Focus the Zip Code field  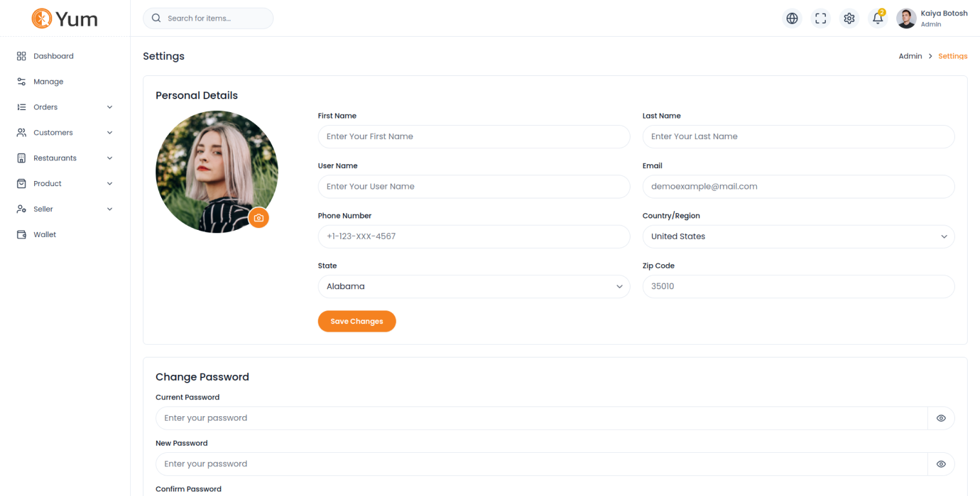click(x=798, y=287)
